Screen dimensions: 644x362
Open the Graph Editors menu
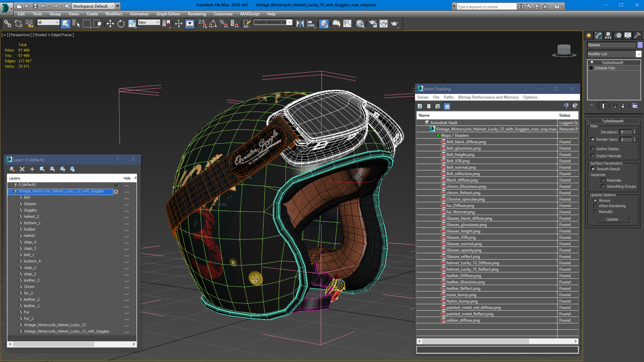[x=168, y=14]
